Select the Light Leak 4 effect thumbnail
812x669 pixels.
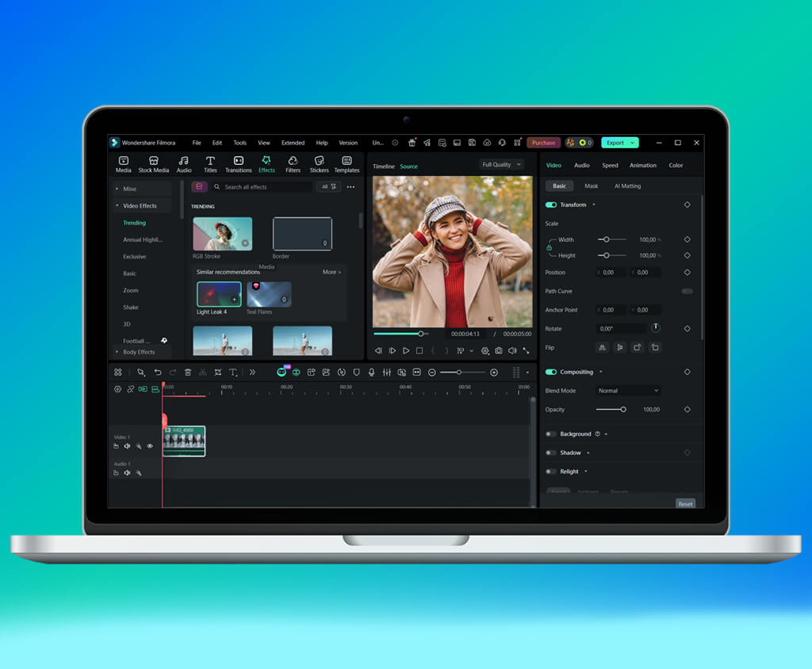(x=219, y=295)
